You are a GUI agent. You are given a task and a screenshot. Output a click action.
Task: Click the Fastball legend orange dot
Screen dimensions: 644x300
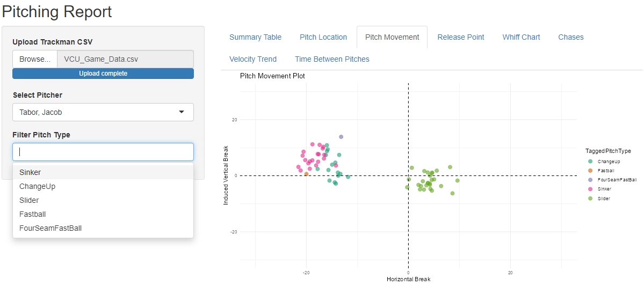click(x=590, y=170)
